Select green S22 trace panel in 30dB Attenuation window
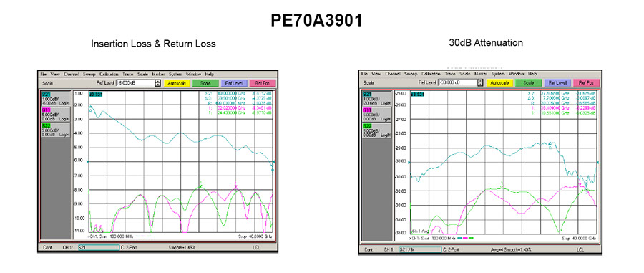644x273 pixels. pos(377,130)
